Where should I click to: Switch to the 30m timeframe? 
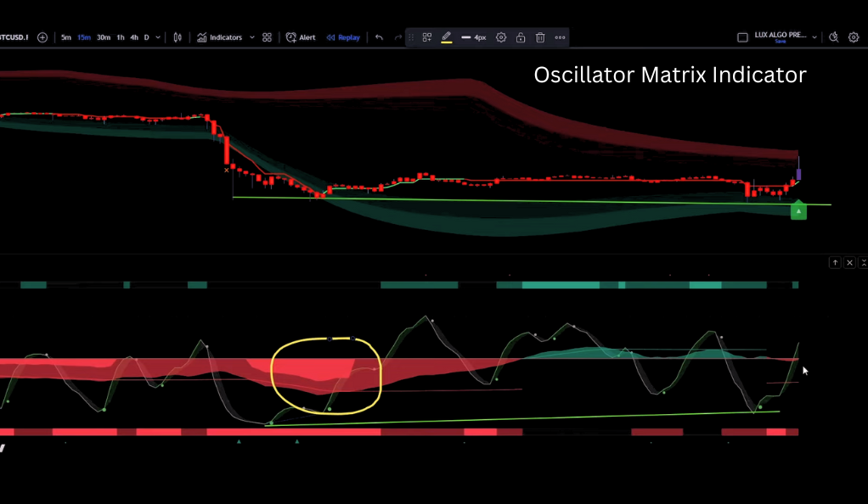click(x=104, y=37)
